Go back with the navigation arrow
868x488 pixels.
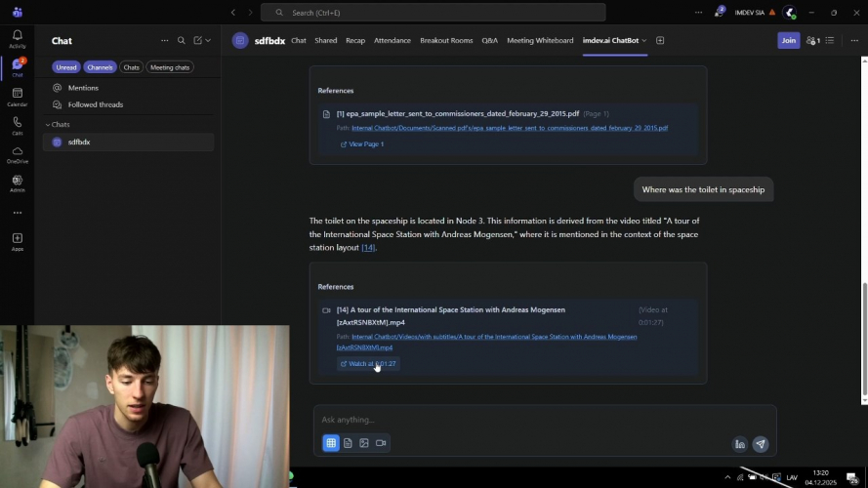click(x=233, y=12)
